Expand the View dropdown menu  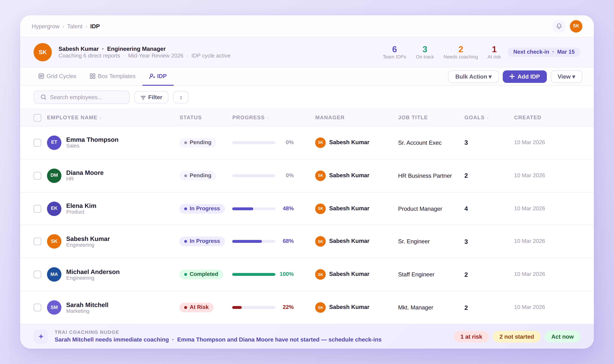566,76
